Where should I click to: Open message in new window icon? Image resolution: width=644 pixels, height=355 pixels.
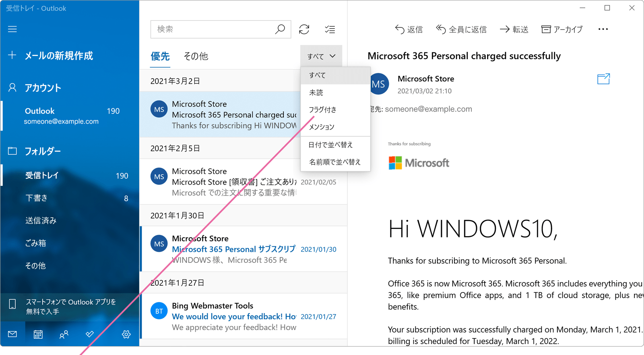click(x=603, y=79)
